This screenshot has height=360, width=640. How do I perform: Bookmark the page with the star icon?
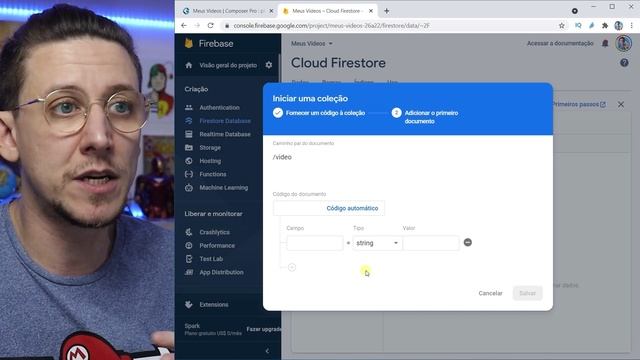pyautogui.click(x=562, y=25)
